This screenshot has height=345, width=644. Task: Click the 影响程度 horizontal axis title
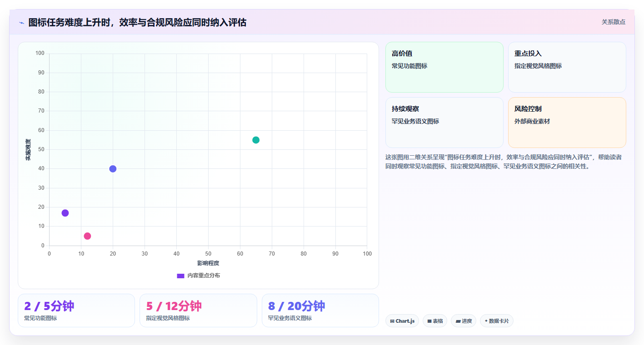click(x=208, y=263)
